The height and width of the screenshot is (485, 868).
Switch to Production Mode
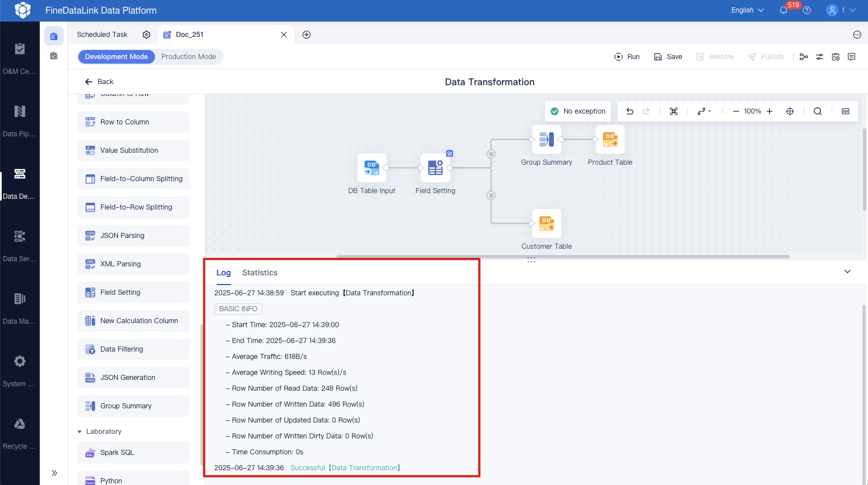[x=188, y=57]
